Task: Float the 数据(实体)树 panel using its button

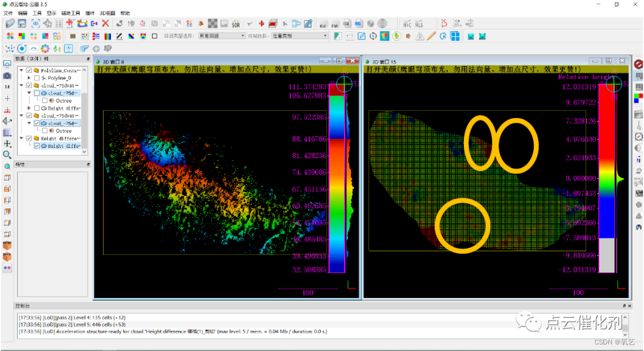Action: click(x=88, y=59)
